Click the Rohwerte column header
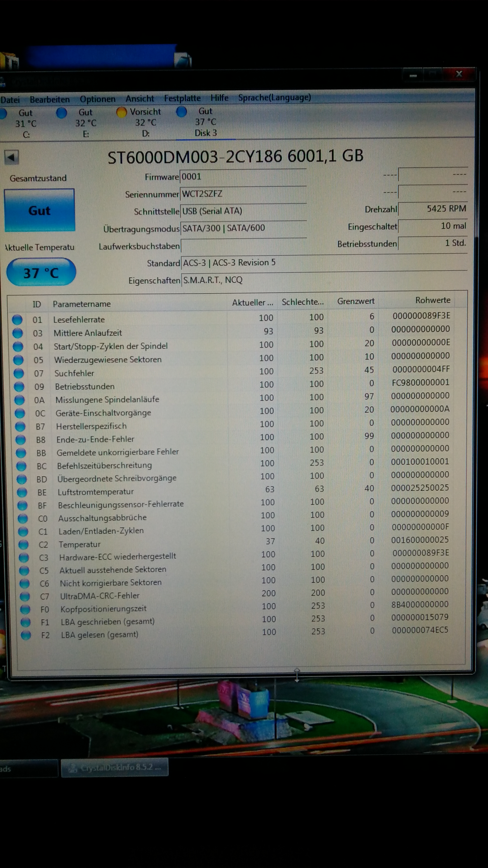The height and width of the screenshot is (868, 488). tap(432, 300)
